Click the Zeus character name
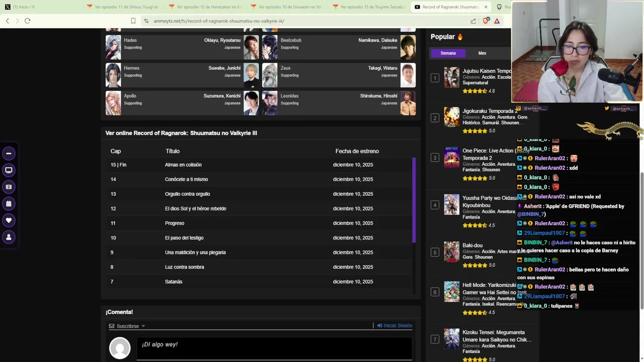Screen dimensions: 644x362 tap(285, 68)
